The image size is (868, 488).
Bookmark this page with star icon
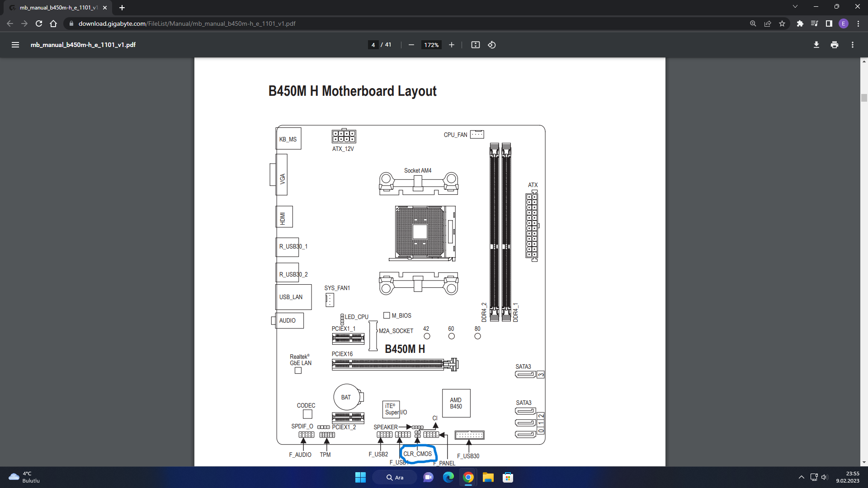tap(782, 23)
